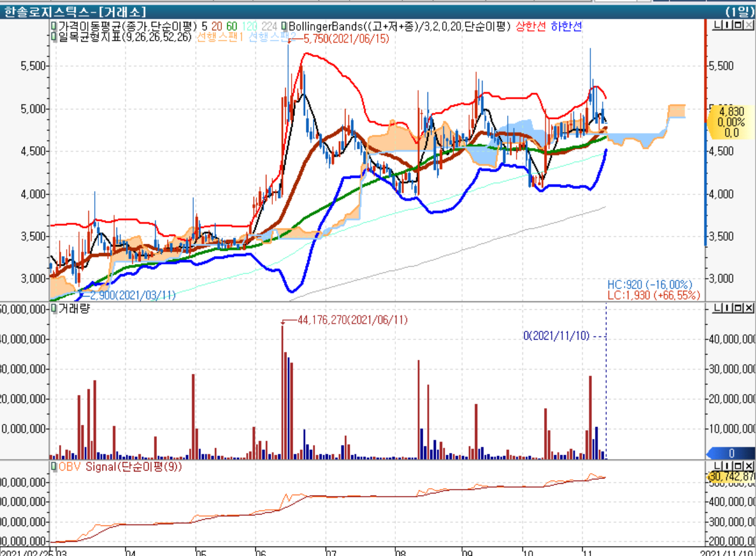Viewport: 756px width, 556px height.
Task: Click the (1일) period indicator in title bar
Action: click(739, 11)
